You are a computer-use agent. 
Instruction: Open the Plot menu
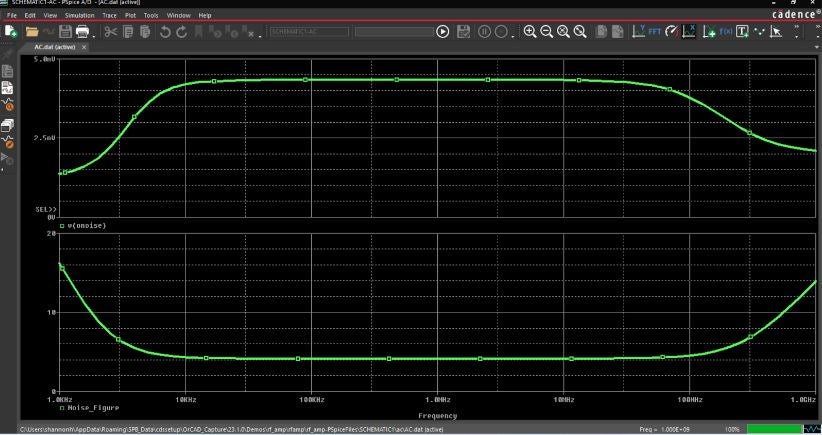(x=131, y=16)
